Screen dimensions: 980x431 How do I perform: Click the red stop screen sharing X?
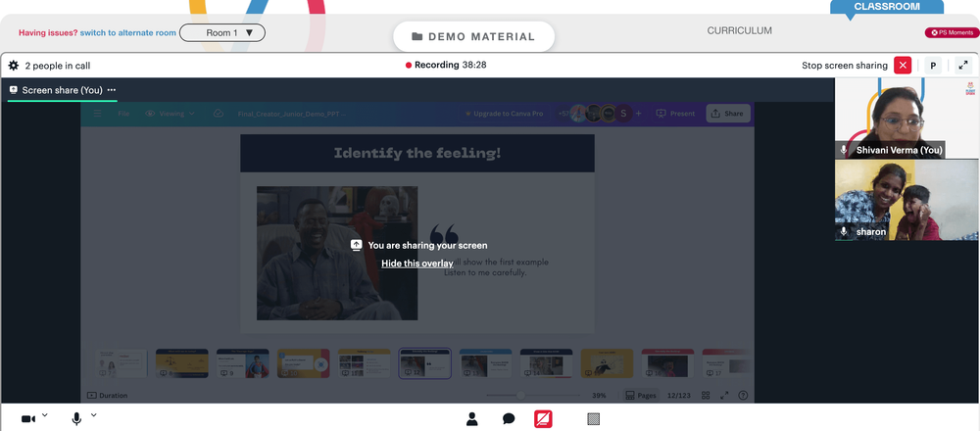click(903, 66)
